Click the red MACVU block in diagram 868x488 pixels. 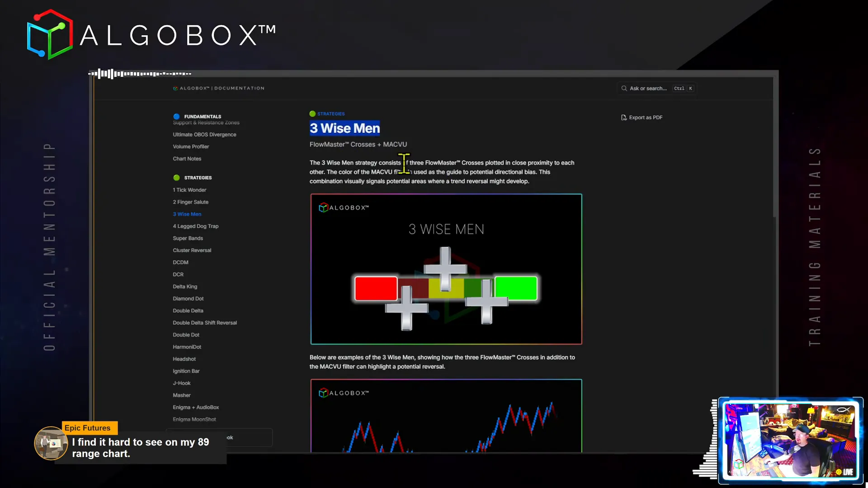(x=376, y=288)
